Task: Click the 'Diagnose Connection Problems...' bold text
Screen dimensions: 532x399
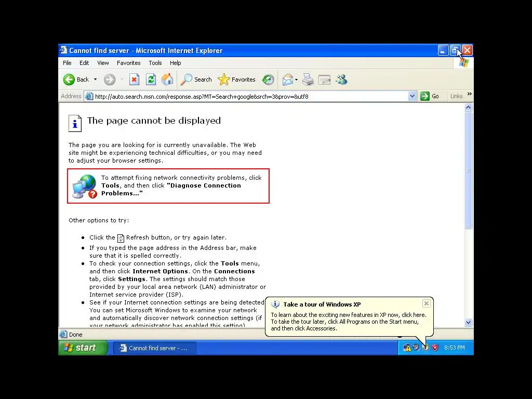Action: [171, 189]
